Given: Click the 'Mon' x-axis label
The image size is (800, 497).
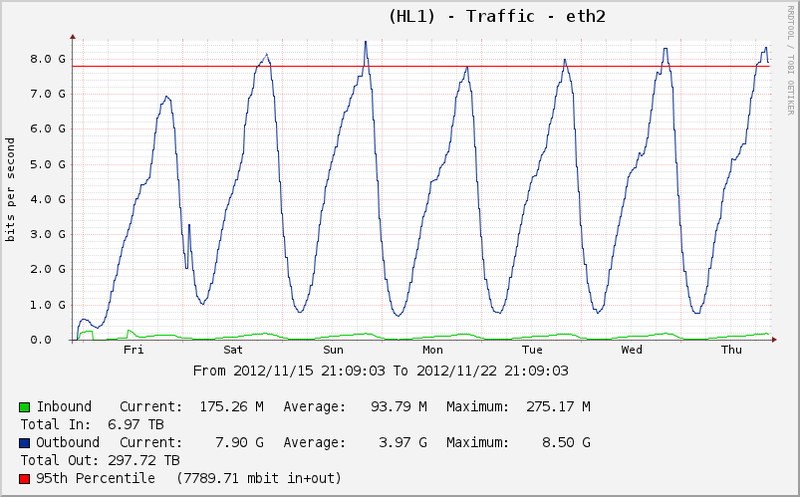Looking at the screenshot, I should (x=433, y=350).
